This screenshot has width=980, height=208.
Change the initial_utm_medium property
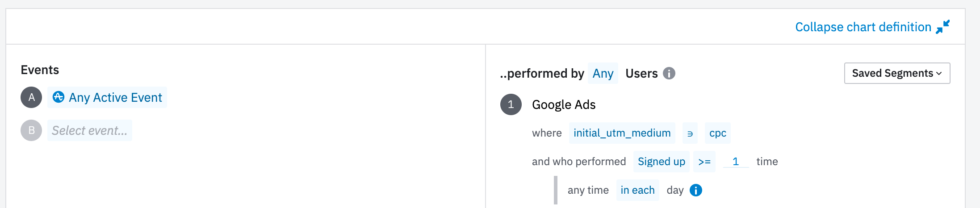(x=622, y=133)
